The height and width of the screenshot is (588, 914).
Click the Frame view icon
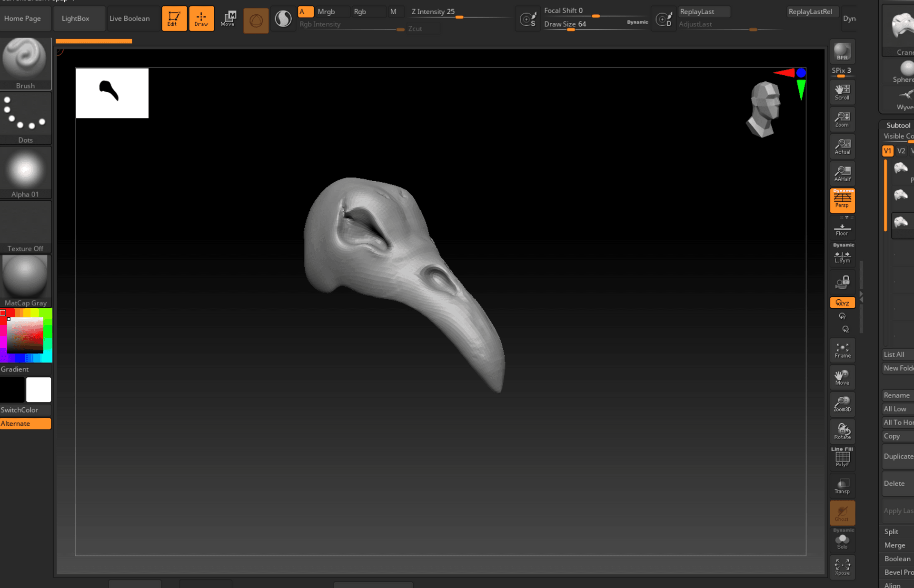(x=842, y=351)
